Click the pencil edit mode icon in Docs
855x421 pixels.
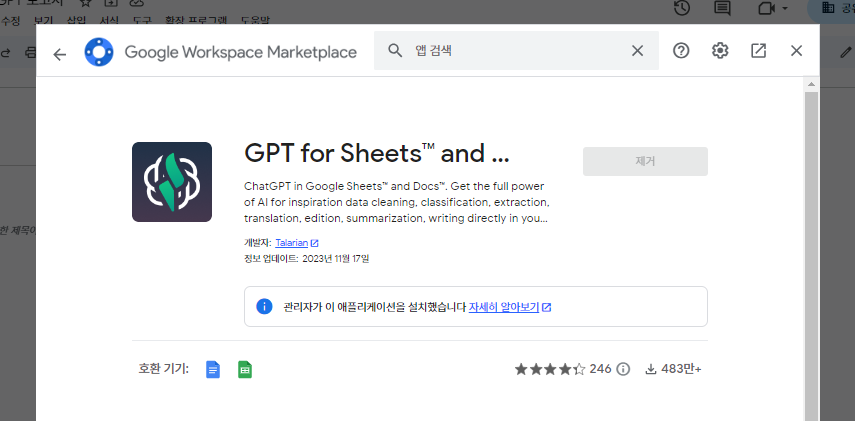click(846, 52)
